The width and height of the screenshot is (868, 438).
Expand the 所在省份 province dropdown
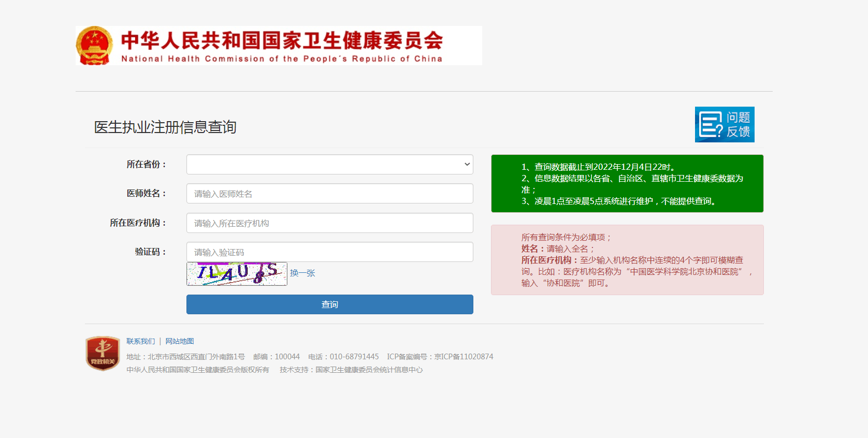tap(330, 165)
